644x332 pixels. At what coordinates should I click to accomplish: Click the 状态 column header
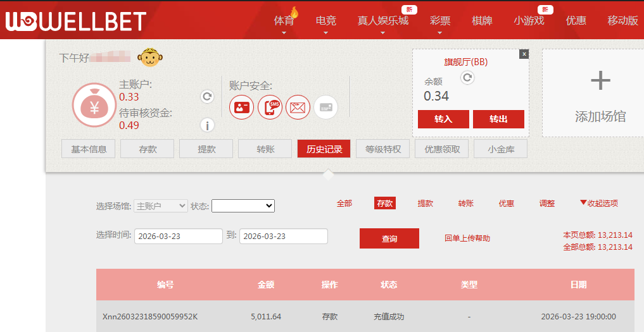389,285
